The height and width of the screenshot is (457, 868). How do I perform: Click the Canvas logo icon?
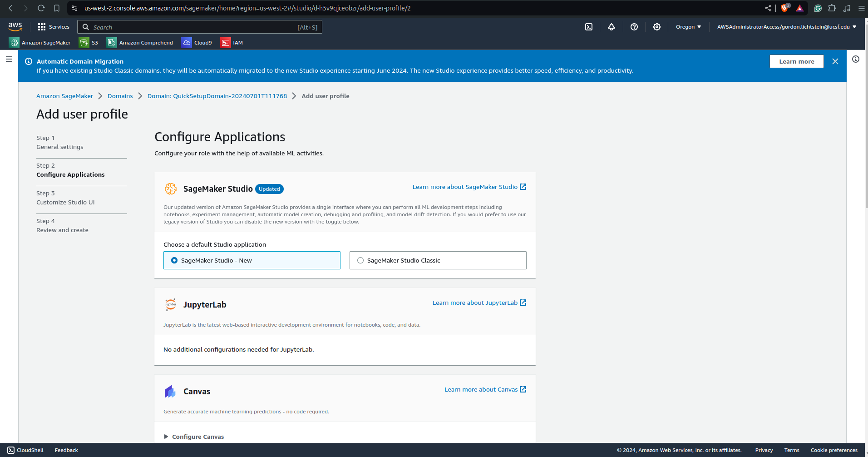[170, 391]
